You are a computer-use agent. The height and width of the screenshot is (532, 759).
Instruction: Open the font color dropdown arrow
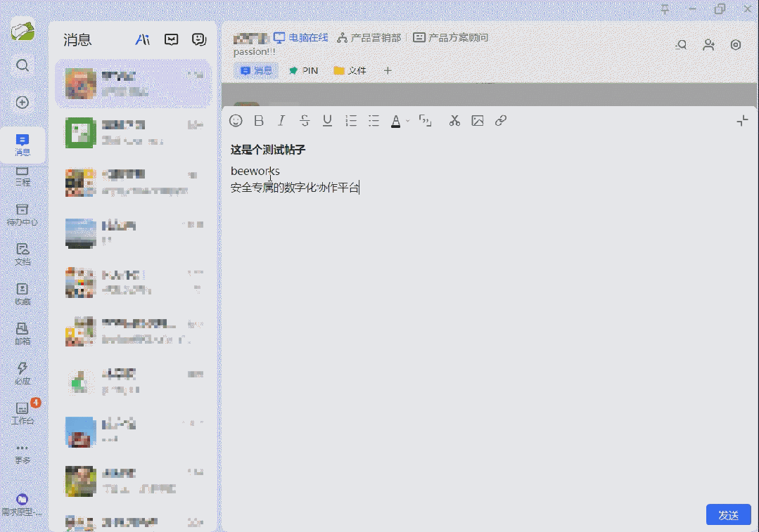coord(407,120)
